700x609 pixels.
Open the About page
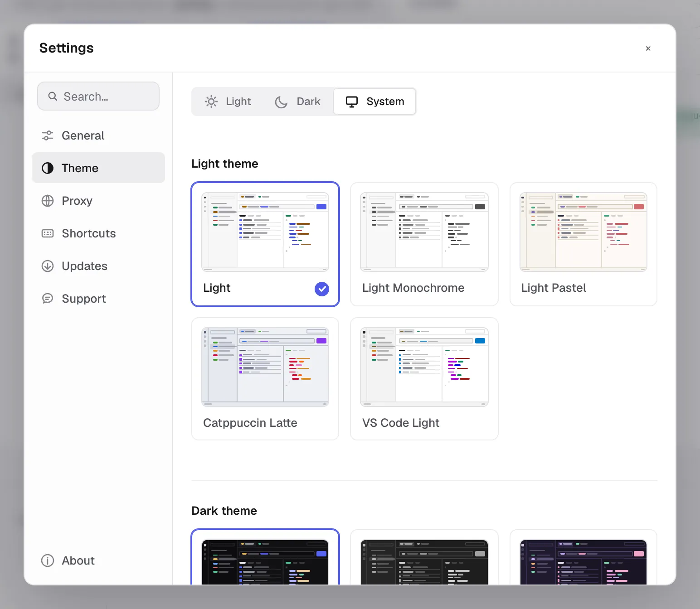[98, 561]
